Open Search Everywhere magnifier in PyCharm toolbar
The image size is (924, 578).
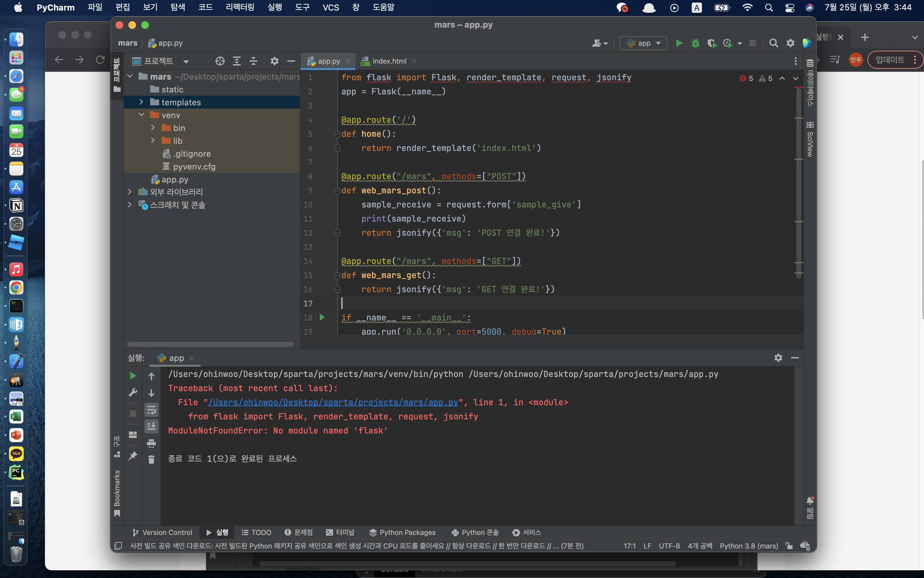pos(774,43)
